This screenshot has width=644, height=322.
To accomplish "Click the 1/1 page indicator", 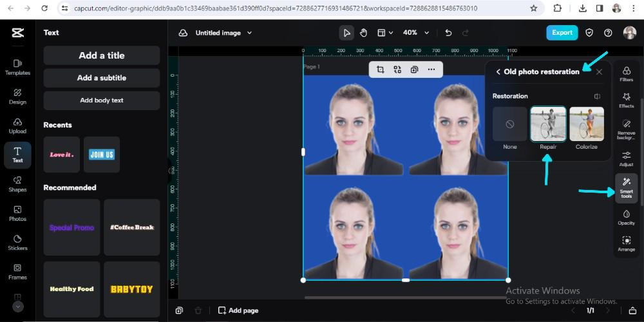I will [x=591, y=310].
